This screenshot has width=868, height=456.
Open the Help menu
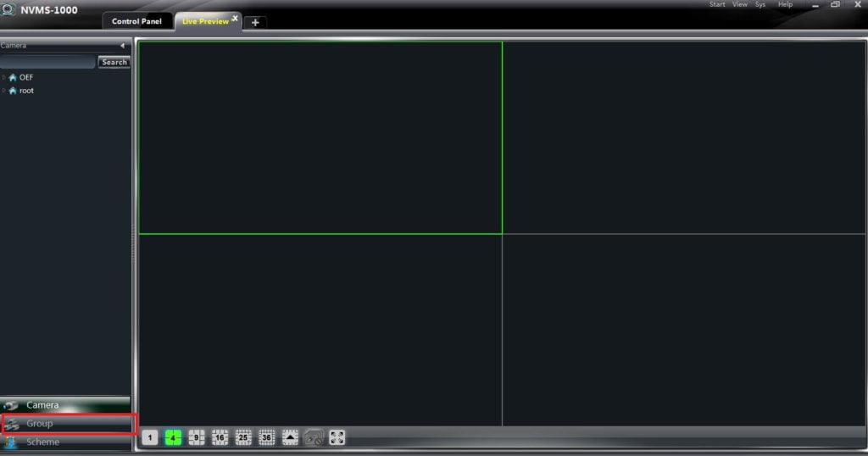coord(785,4)
